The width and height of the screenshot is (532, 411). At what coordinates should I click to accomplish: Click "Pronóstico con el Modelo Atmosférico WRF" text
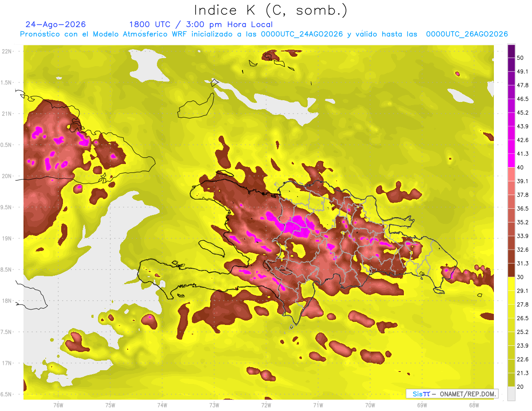(x=105, y=34)
